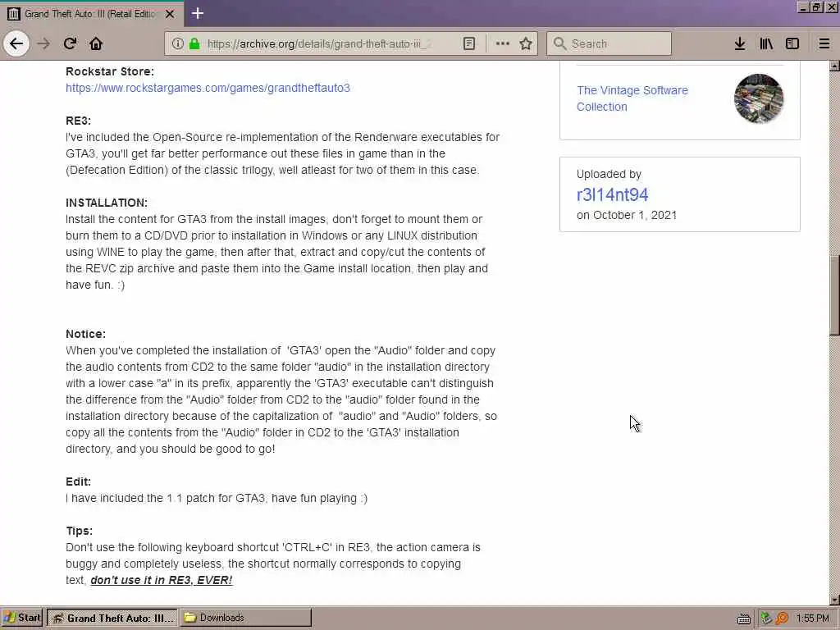Screen dimensions: 840x630
Task: Click the vertical scrollbar thumb
Action: tap(834, 295)
